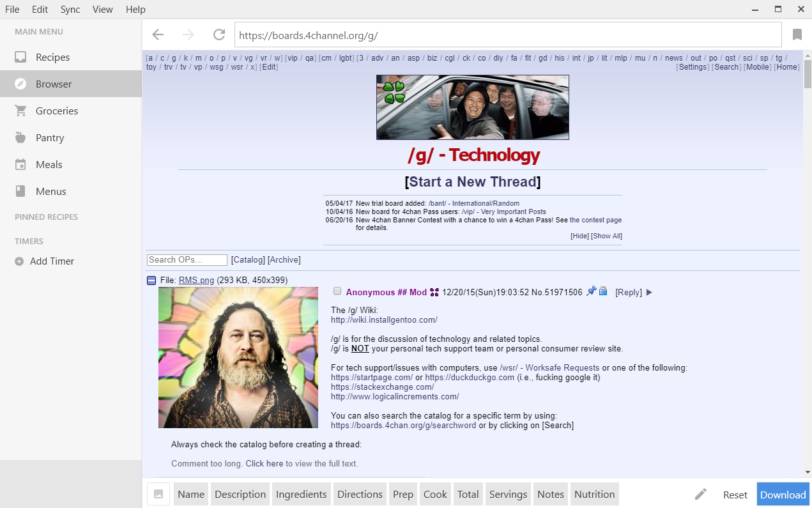
Task: Click Start a New Thread
Action: point(473,181)
